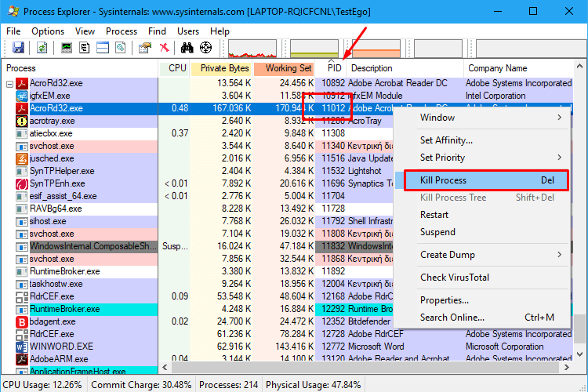Click the igfxEM.exe process icon
The height and width of the screenshot is (392, 588).
click(22, 96)
